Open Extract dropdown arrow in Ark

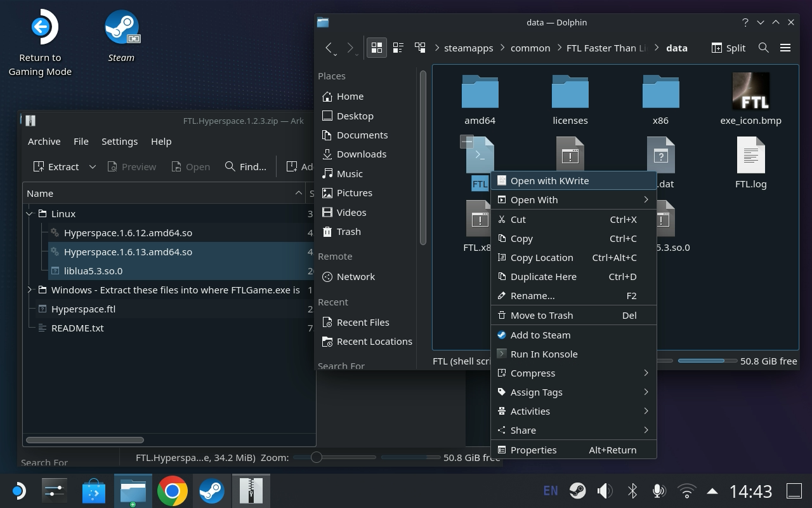tap(92, 166)
